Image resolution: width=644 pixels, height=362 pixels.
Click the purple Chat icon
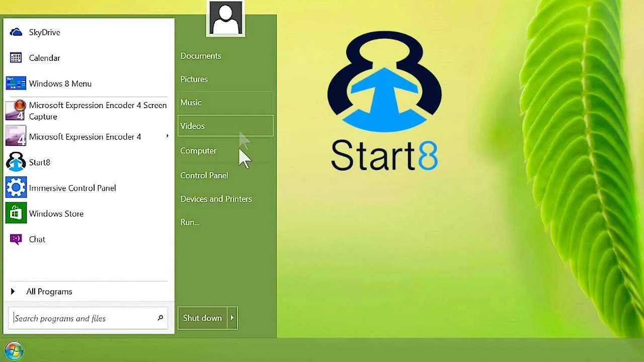point(16,239)
